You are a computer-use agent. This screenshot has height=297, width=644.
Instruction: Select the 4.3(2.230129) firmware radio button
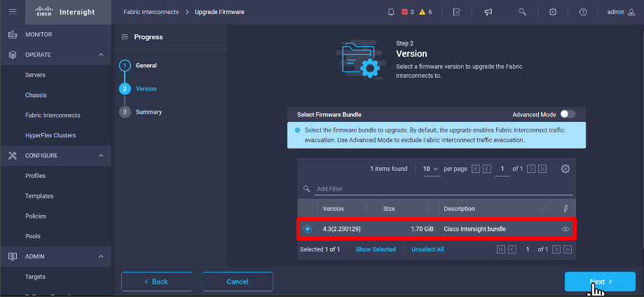tap(308, 229)
